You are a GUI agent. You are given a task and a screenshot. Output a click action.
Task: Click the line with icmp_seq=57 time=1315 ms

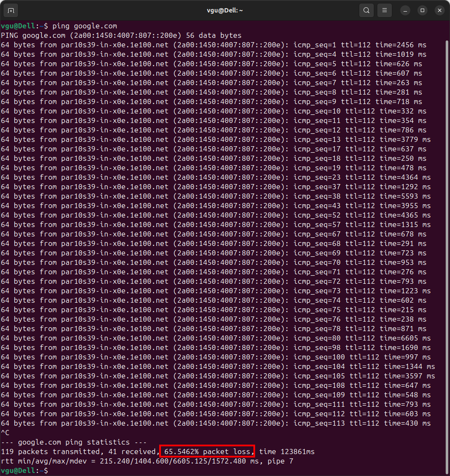click(x=216, y=224)
